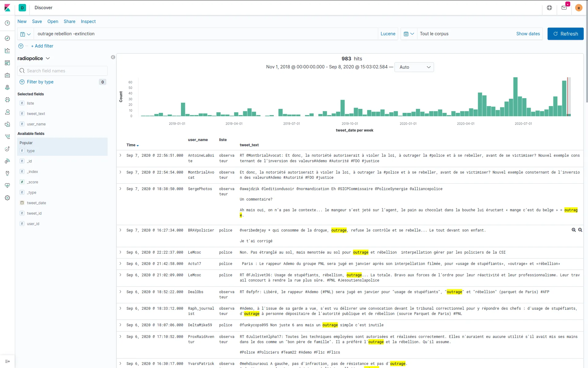588x368 pixels.
Task: Switch query language from Lucene
Action: pyautogui.click(x=388, y=34)
